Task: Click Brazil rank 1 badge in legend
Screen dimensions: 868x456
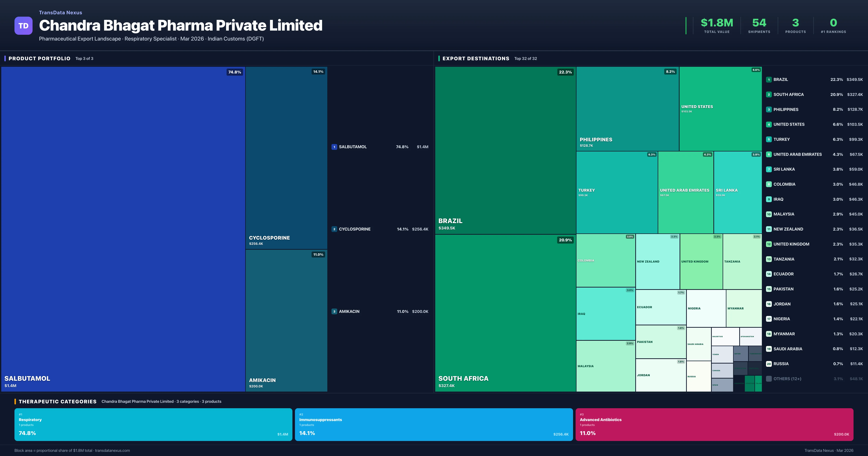Action: click(769, 80)
